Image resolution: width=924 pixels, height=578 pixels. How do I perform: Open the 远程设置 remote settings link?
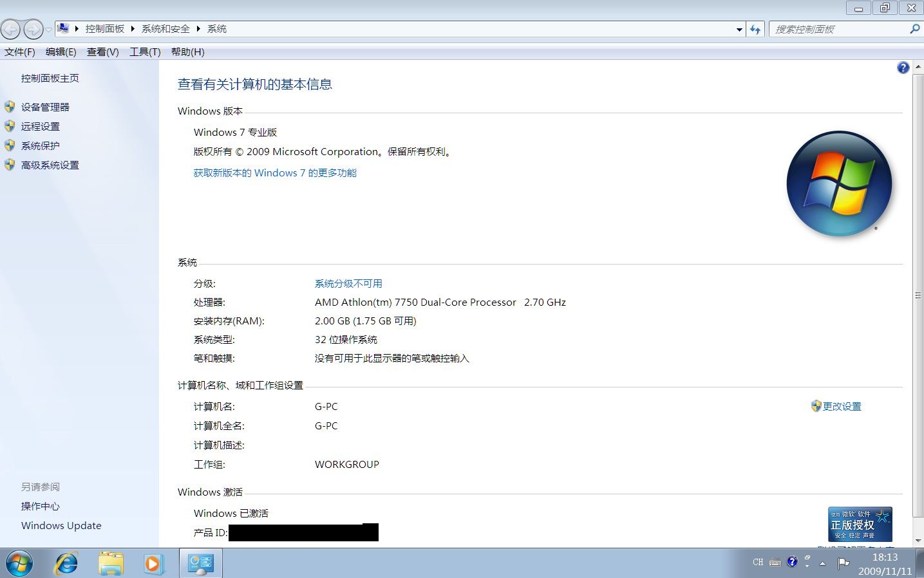coord(40,127)
